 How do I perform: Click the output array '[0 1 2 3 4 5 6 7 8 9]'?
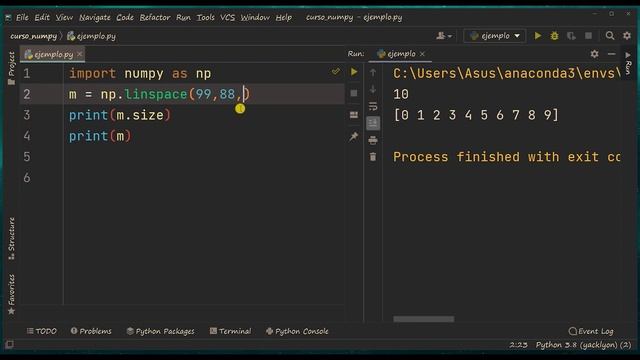coord(476,115)
